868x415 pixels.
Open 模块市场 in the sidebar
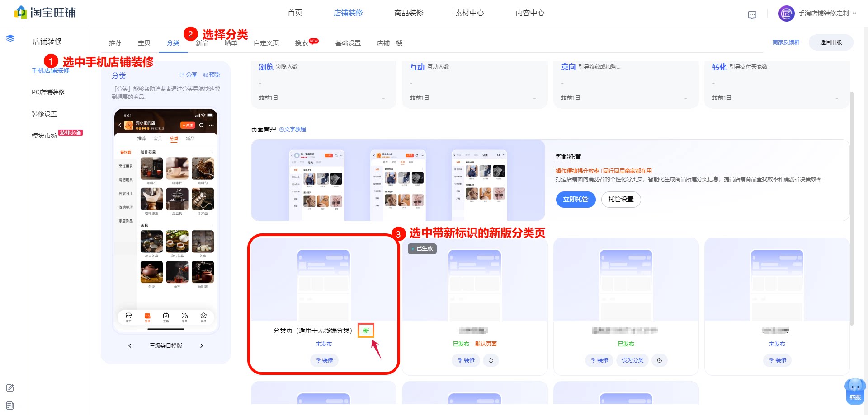coord(44,135)
